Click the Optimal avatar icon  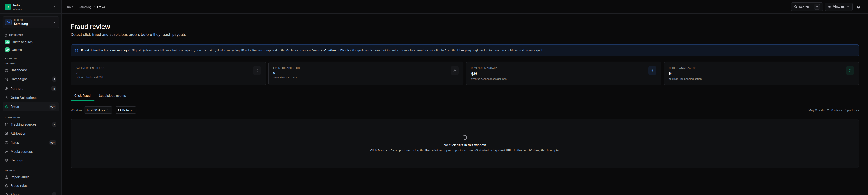[7, 50]
